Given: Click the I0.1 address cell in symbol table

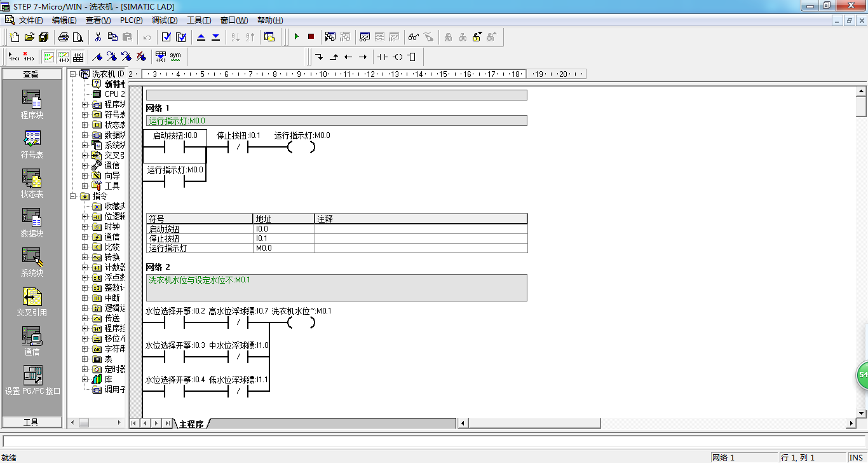Looking at the screenshot, I should 283,238.
